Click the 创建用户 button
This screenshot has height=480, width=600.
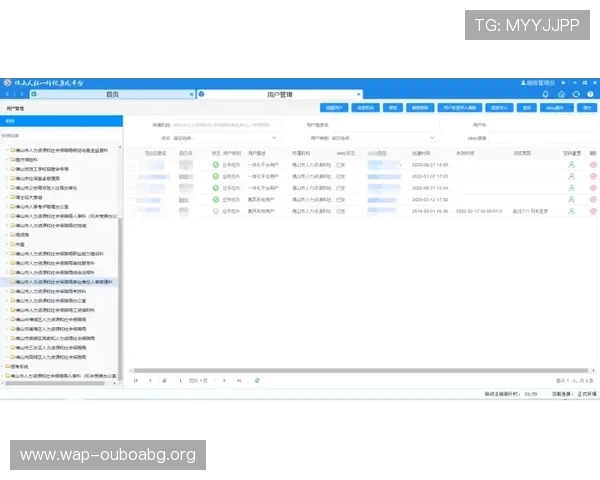334,108
